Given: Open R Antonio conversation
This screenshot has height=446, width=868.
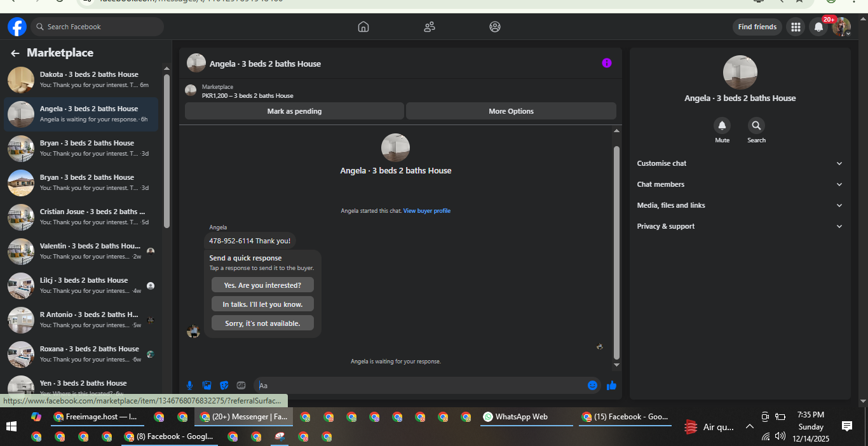Looking at the screenshot, I should [81, 320].
